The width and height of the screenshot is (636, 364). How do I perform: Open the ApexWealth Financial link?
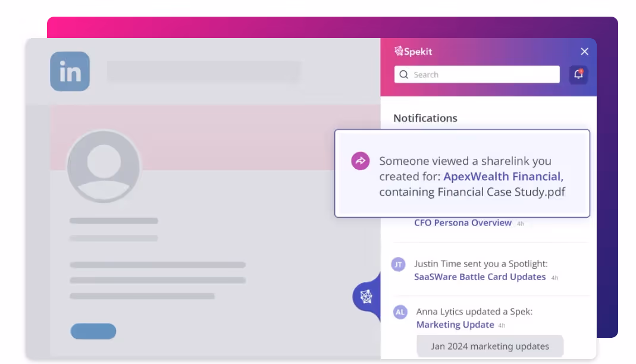coord(502,176)
